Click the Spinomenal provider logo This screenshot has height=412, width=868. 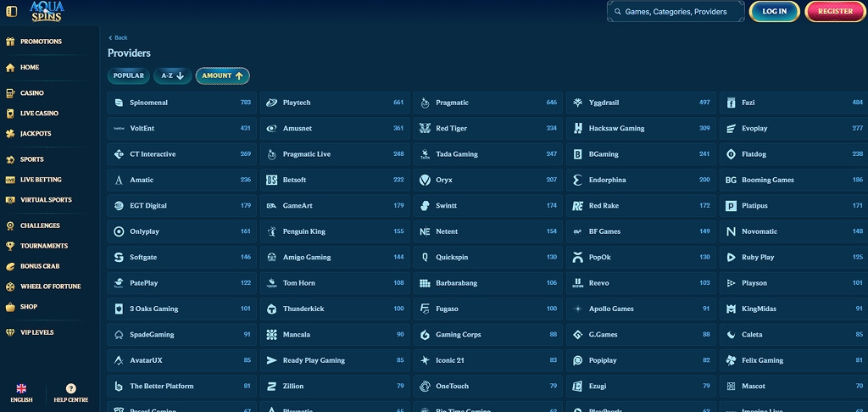(119, 103)
